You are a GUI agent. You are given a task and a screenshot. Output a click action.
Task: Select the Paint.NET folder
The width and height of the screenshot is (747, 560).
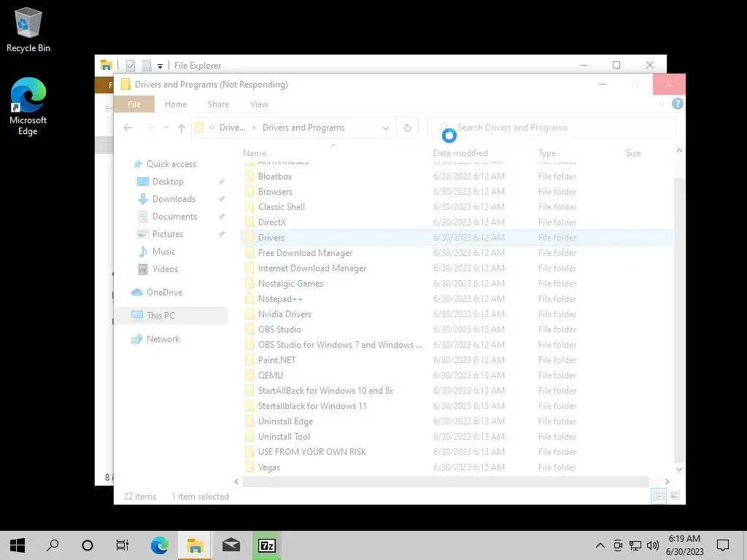(276, 360)
